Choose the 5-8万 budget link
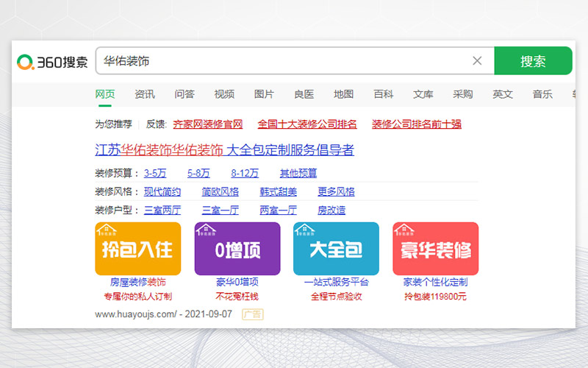 pyautogui.click(x=198, y=173)
